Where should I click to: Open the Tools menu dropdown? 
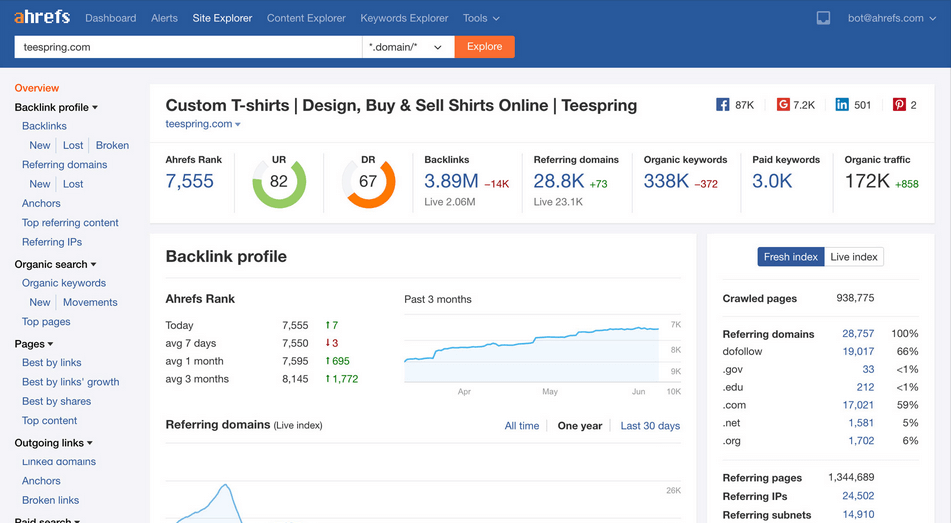click(x=481, y=18)
